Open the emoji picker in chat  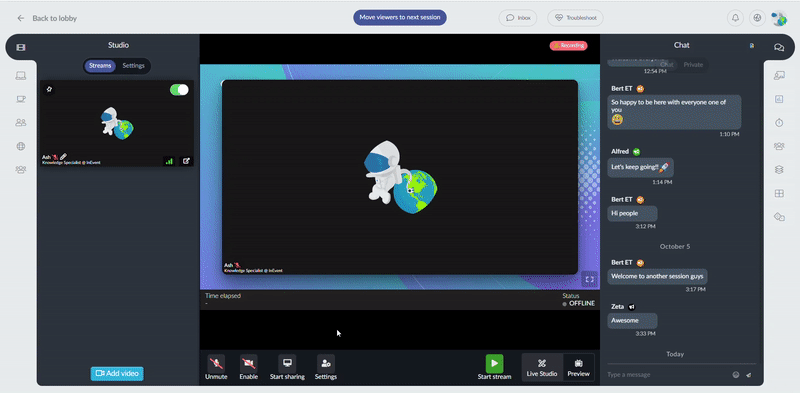pyautogui.click(x=736, y=375)
